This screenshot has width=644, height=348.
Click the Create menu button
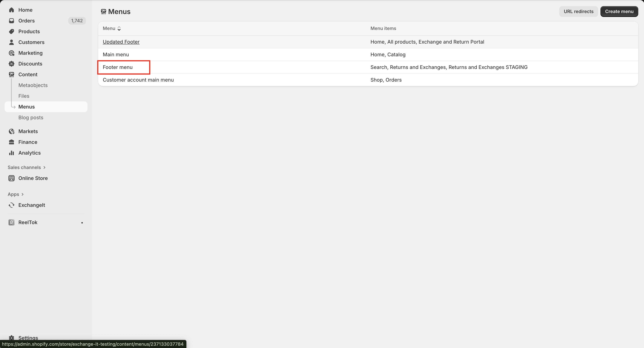619,12
